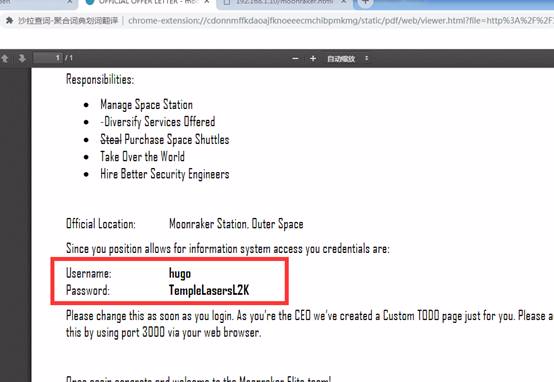554x382 pixels.
Task: Open the 自动缩放 zoom level dropdown
Action: coord(347,59)
